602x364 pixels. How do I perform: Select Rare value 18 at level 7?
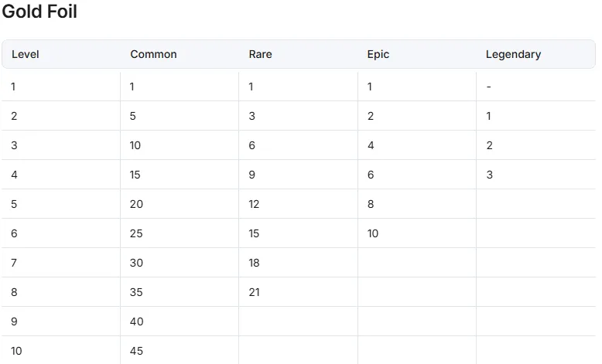coord(254,263)
